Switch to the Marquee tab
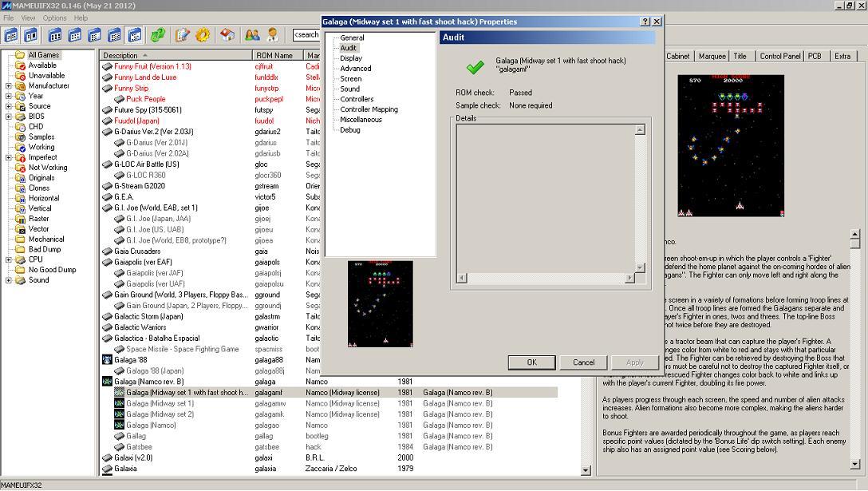Image resolution: width=868 pixels, height=491 pixels. (712, 56)
